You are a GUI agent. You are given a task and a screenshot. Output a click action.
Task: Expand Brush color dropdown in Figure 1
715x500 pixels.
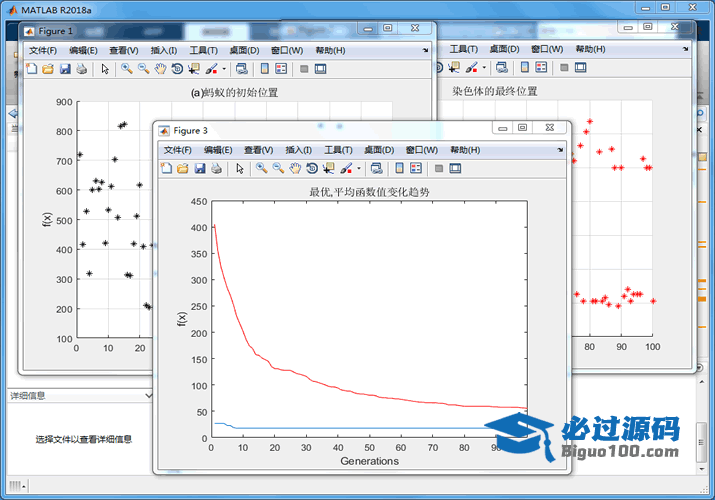(225, 70)
